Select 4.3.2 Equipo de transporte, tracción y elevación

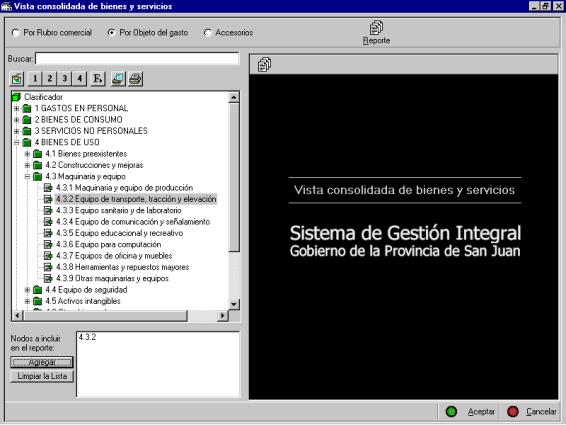pos(136,199)
